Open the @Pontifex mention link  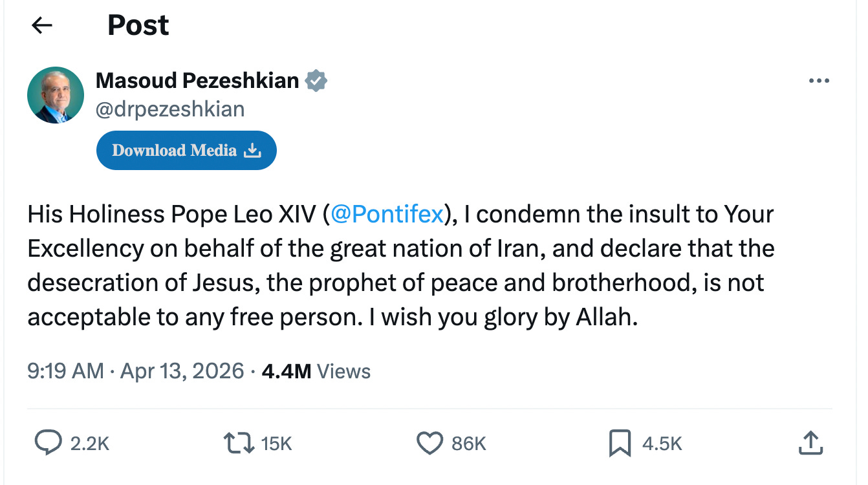(389, 214)
